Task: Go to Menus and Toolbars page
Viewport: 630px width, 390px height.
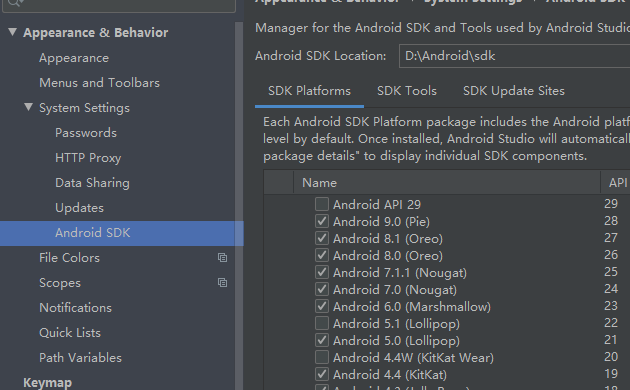Action: [99, 83]
